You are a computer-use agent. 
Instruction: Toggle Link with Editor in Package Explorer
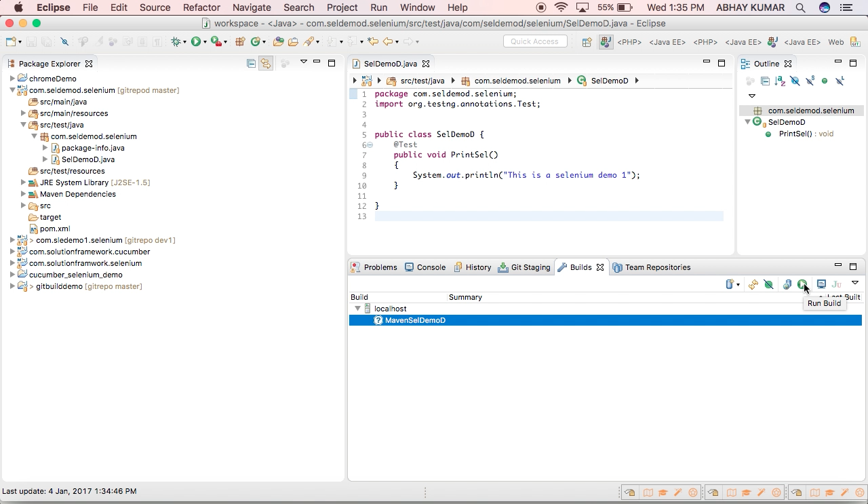click(266, 63)
